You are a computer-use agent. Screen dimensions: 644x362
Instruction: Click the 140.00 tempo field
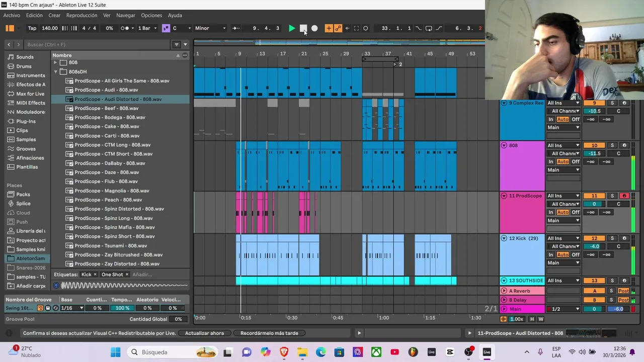(x=49, y=28)
